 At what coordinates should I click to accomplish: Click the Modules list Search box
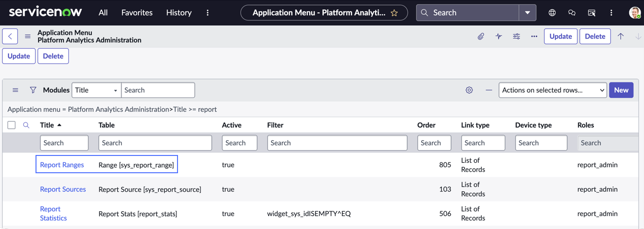[158, 90]
